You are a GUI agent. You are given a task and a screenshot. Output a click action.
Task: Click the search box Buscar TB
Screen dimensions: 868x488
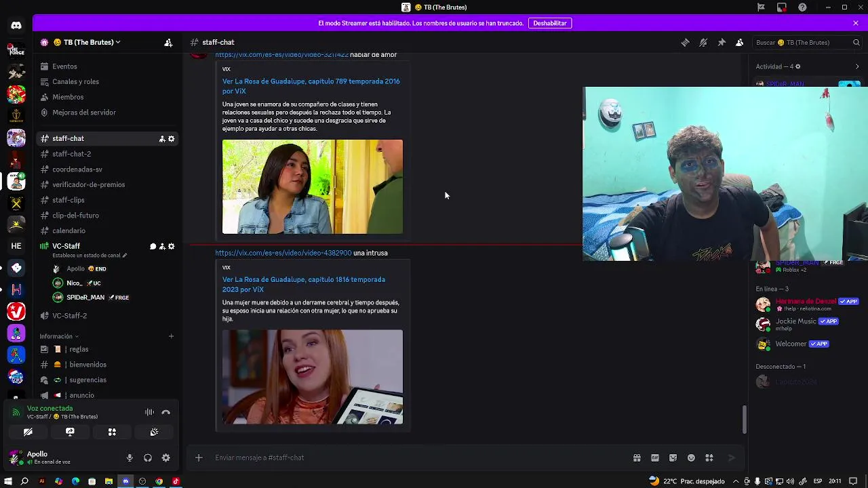click(807, 42)
